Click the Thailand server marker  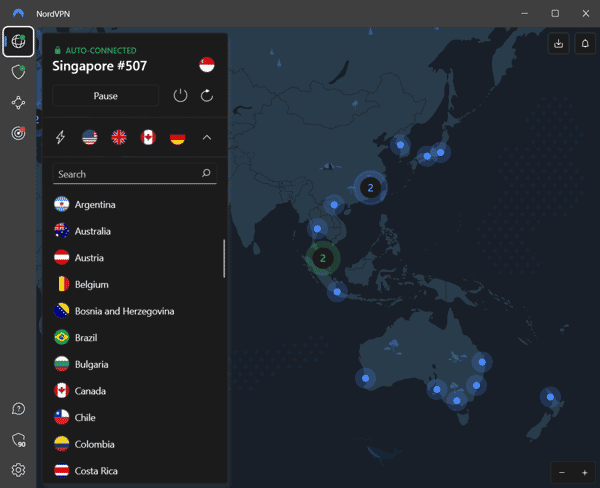pyautogui.click(x=317, y=229)
